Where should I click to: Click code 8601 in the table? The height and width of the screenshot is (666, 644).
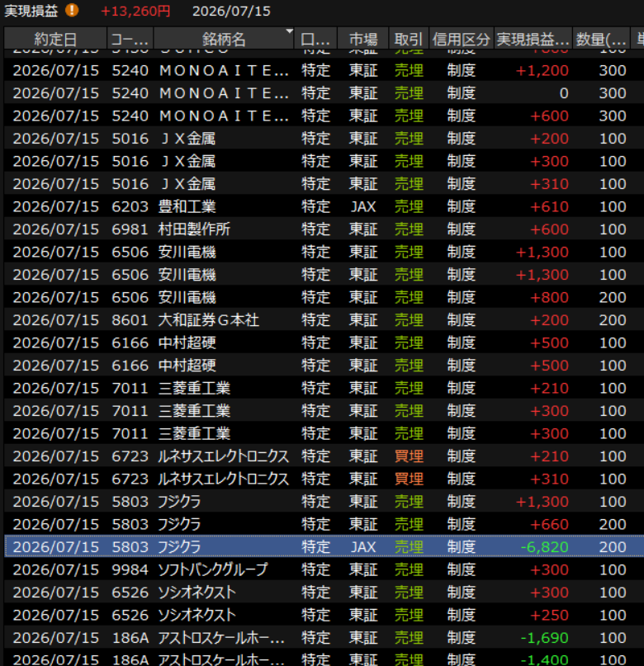130,320
